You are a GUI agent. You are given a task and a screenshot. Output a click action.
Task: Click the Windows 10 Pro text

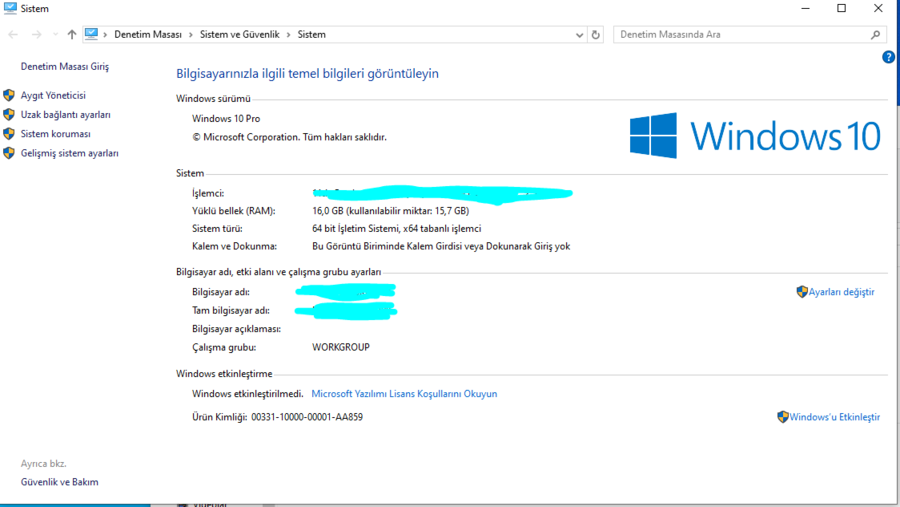[x=226, y=119]
